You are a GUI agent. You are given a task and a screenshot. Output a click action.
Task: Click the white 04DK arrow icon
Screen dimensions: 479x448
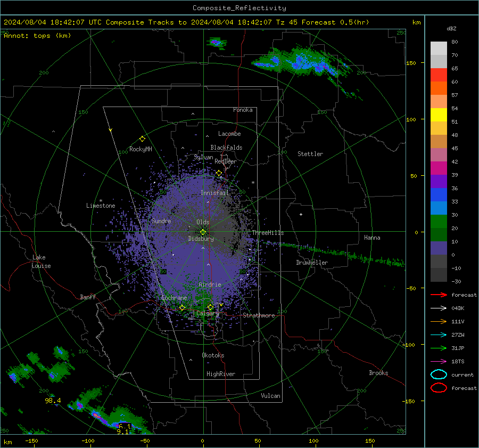coord(439,308)
